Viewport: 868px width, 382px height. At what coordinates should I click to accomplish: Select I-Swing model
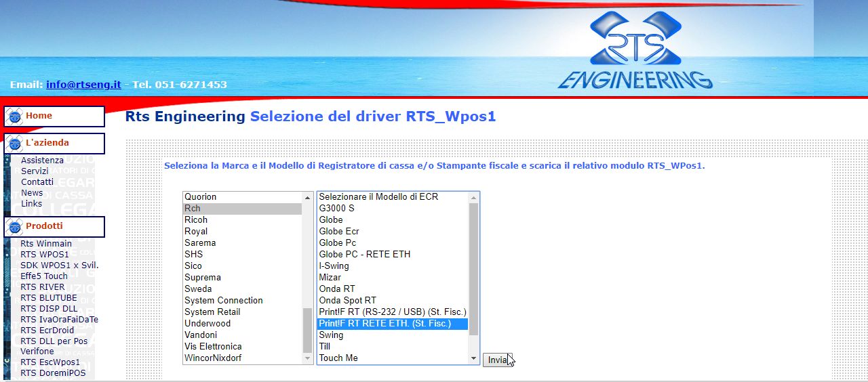pyautogui.click(x=393, y=266)
